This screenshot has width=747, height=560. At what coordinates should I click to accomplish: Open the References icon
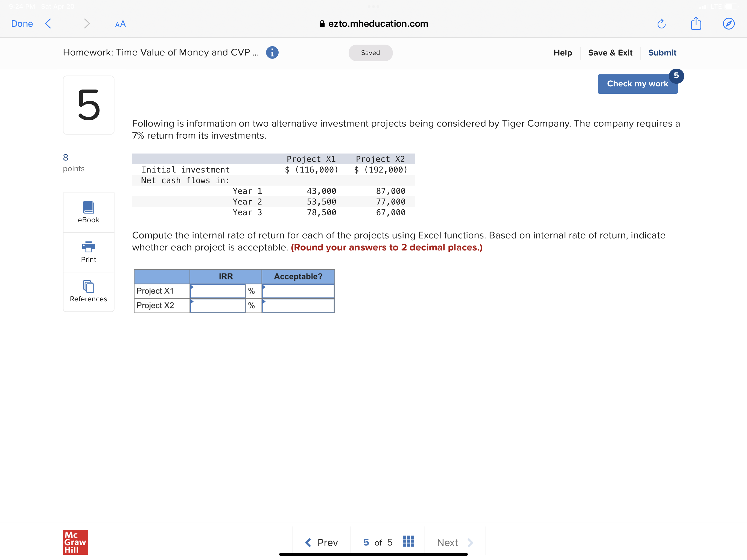88,286
